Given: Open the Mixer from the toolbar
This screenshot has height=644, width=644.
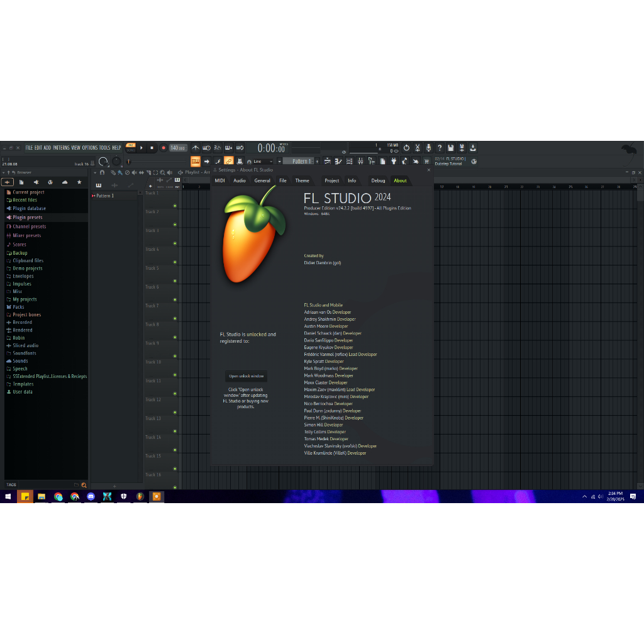Looking at the screenshot, I should 360,161.
